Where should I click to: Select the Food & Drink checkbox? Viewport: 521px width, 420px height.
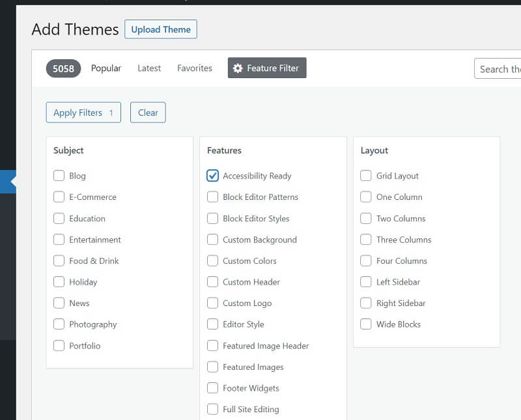click(59, 260)
